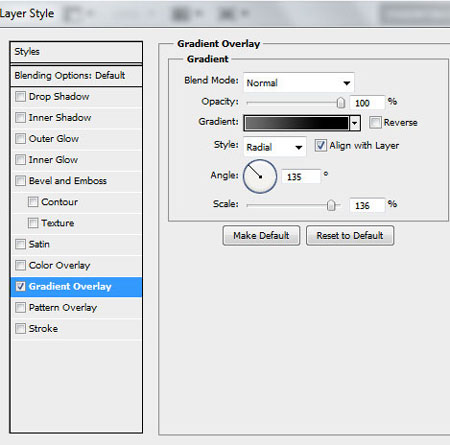The height and width of the screenshot is (445, 450).
Task: Uncheck the Gradient Overlay checkbox
Action: point(20,286)
